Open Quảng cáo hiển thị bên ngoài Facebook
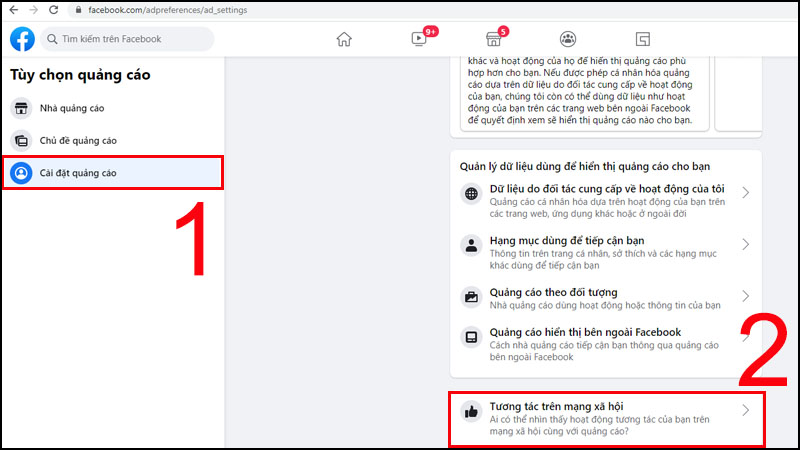The image size is (800, 450). pyautogui.click(x=606, y=344)
